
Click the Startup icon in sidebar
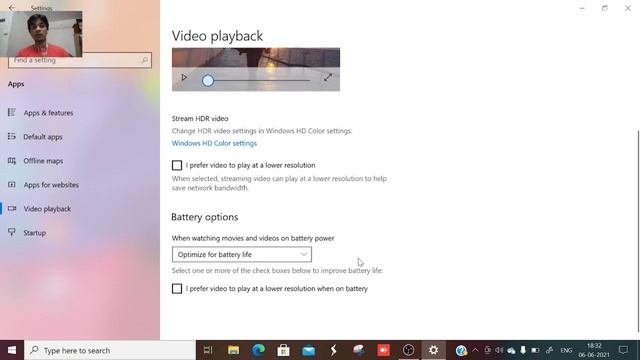click(x=12, y=232)
